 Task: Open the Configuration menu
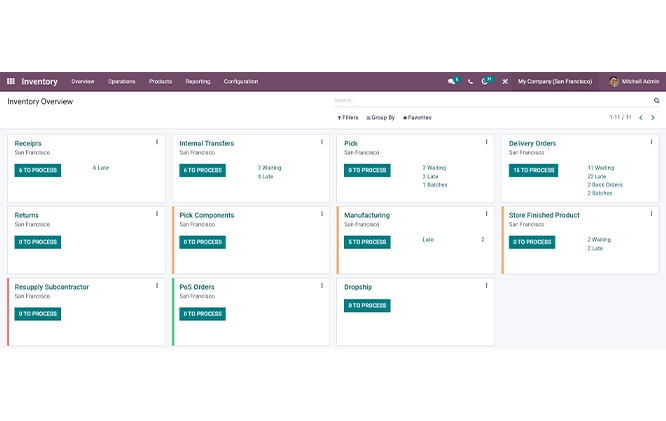[x=241, y=82]
